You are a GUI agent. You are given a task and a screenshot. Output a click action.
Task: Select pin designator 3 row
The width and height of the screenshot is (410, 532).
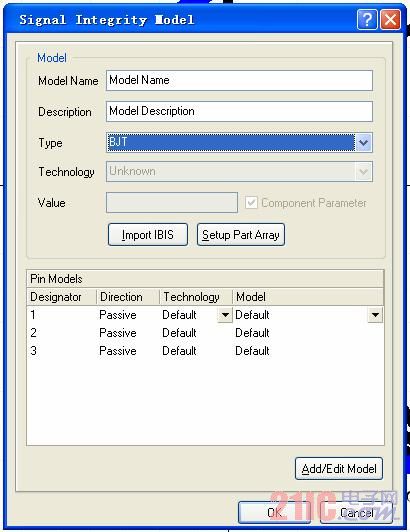[205, 351]
